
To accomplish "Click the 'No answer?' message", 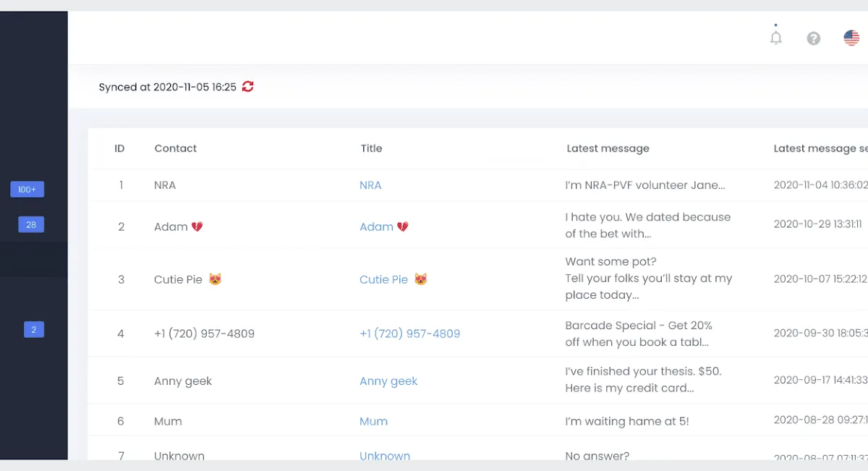I will point(597,456).
